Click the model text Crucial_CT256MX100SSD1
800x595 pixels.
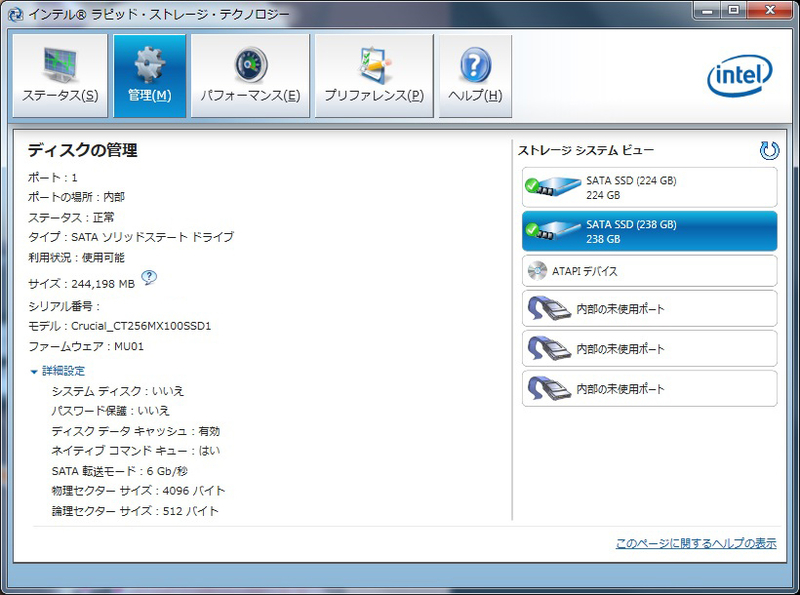tap(141, 326)
